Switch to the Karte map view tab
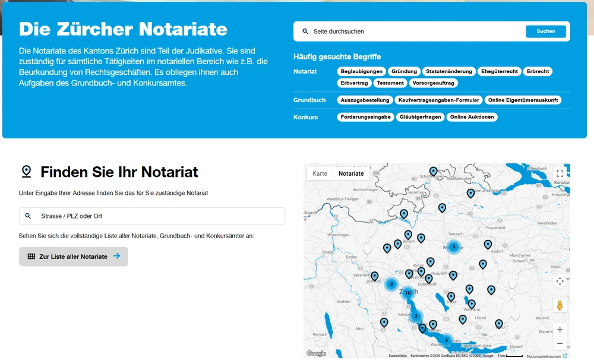This screenshot has width=594, height=364. 320,173
